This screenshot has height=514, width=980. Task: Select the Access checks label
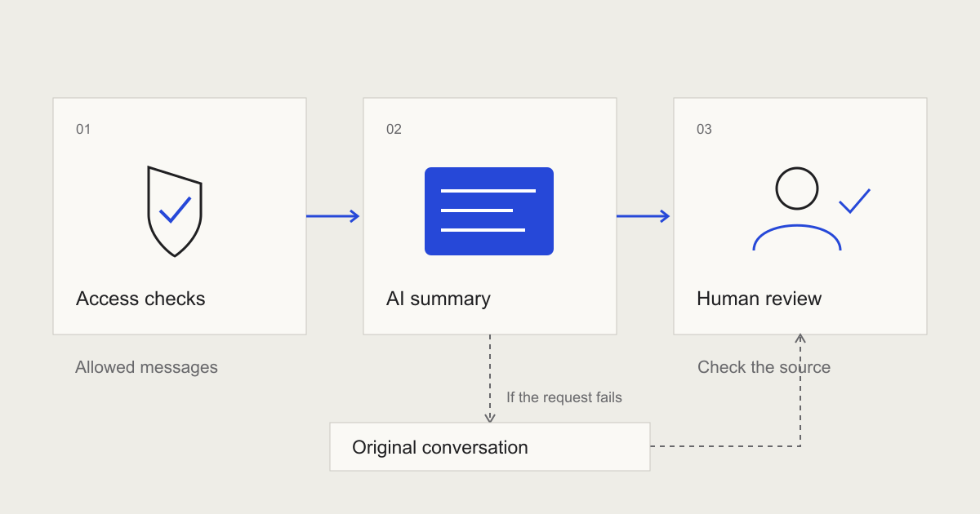coord(140,299)
